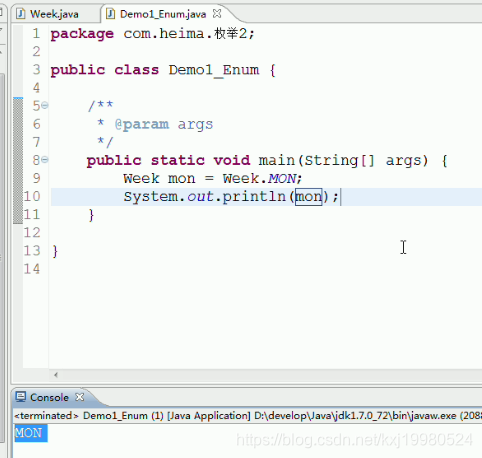Click the Week type name on line 9
The height and width of the screenshot is (458, 482).
pyautogui.click(x=141, y=179)
